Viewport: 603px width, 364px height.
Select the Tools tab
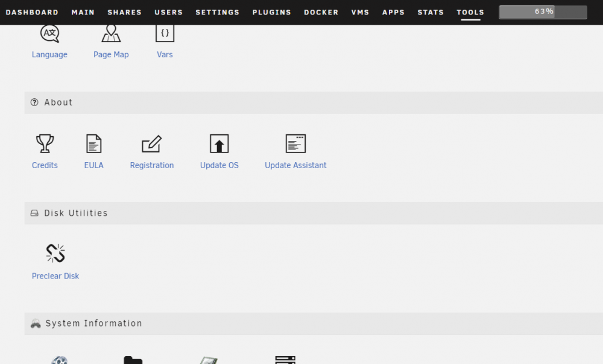470,12
